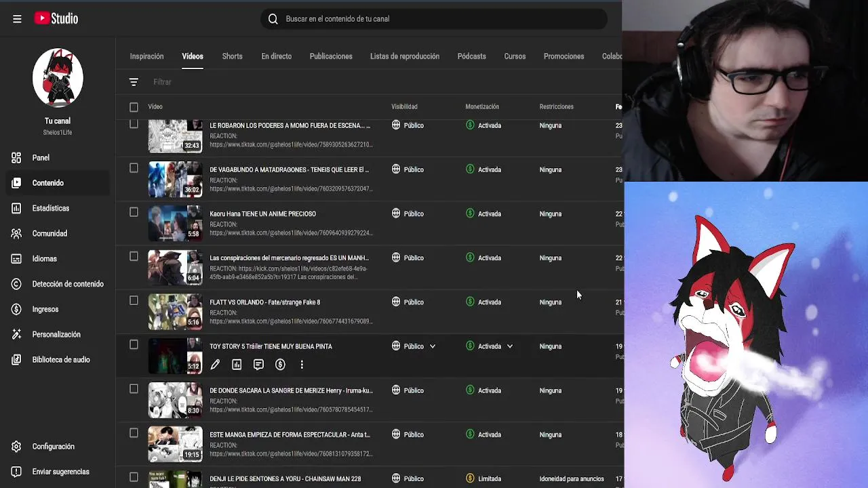Open three-dot options for TOY STORY 5
Viewport: 868px width, 488px height.
click(302, 365)
